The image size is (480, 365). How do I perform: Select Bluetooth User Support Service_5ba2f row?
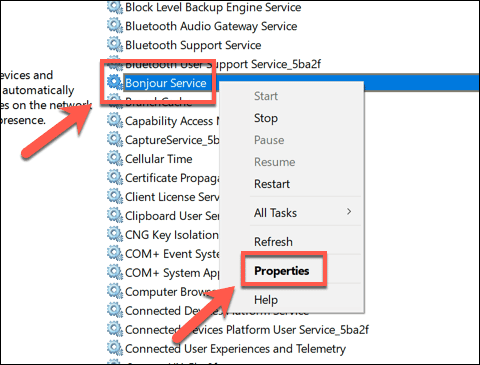(223, 64)
